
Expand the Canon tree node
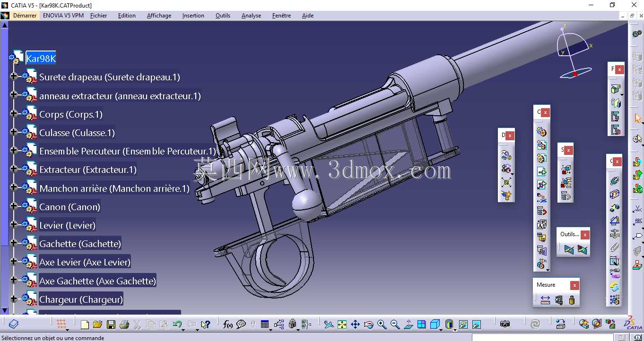pyautogui.click(x=14, y=206)
